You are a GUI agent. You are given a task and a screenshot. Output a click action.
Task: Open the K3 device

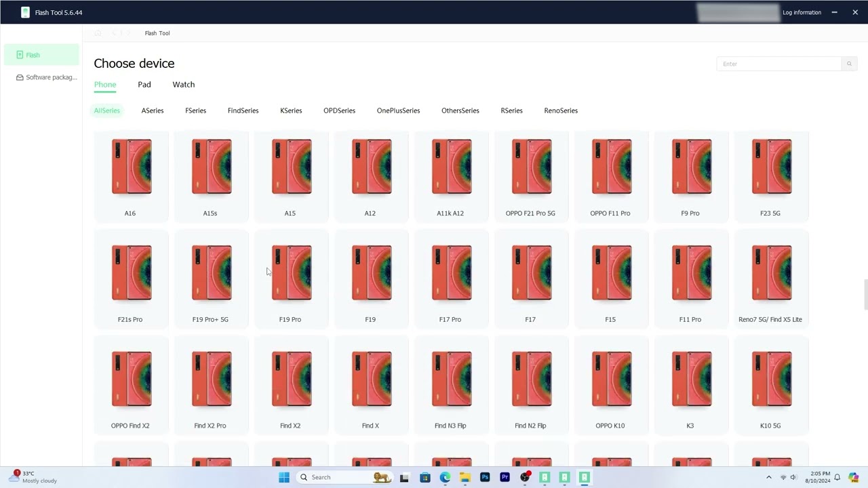point(691,386)
